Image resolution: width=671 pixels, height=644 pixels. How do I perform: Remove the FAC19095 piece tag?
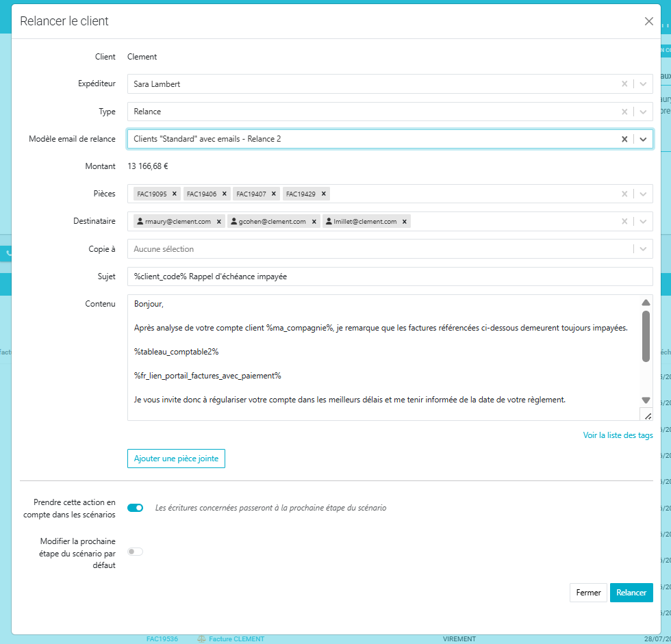pos(173,194)
